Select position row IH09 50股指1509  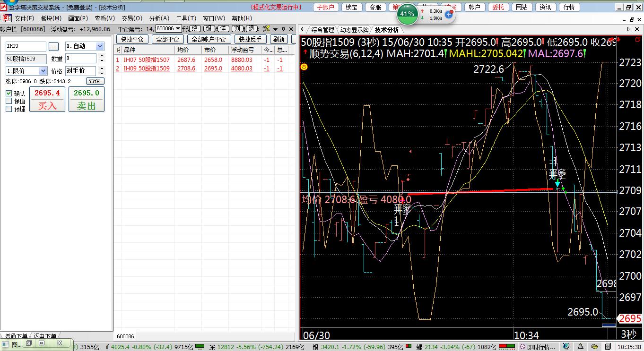point(203,68)
